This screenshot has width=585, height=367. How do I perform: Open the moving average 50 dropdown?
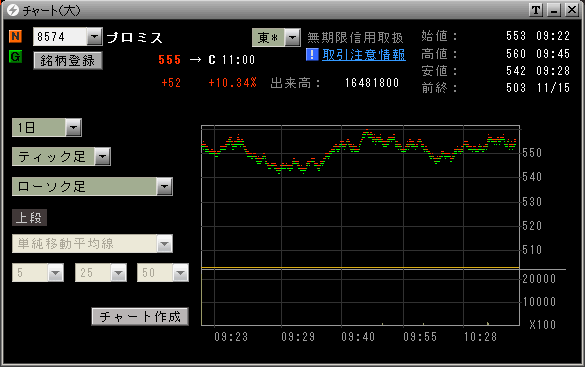click(x=181, y=273)
